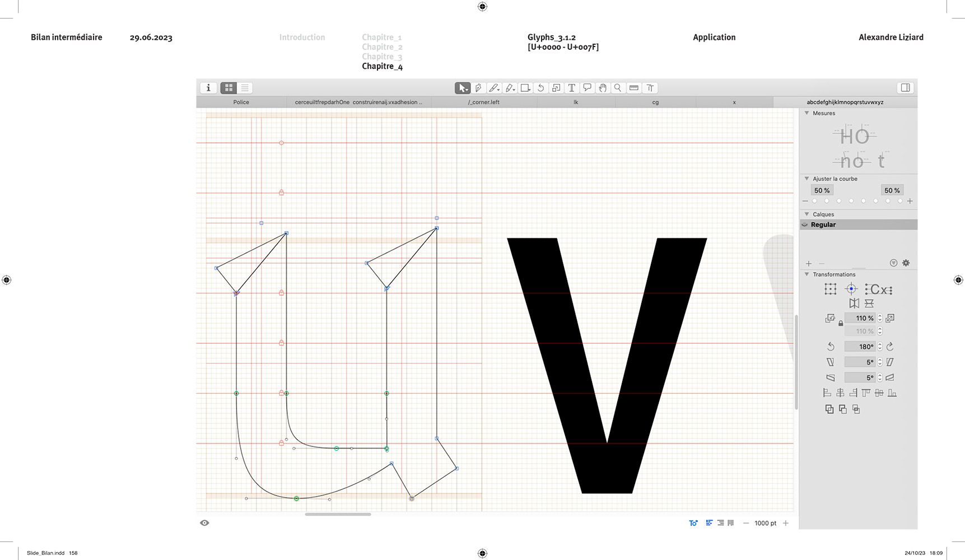Pick the Measurement ruler tool
Image resolution: width=965 pixels, height=560 pixels.
tap(634, 88)
